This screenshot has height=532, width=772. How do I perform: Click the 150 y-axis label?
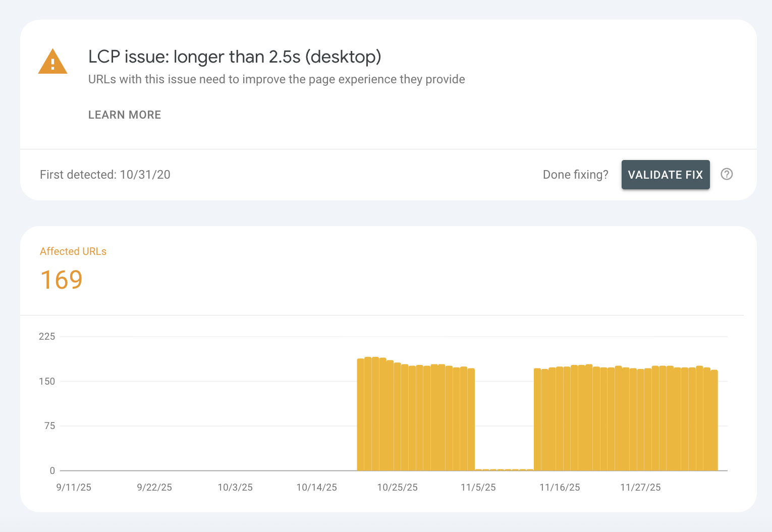click(x=47, y=381)
